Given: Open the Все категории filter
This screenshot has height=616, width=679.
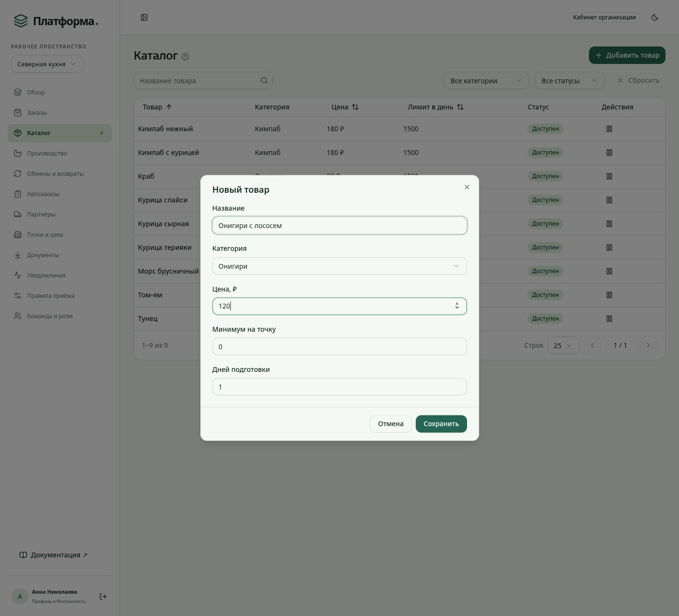Looking at the screenshot, I should pyautogui.click(x=486, y=80).
